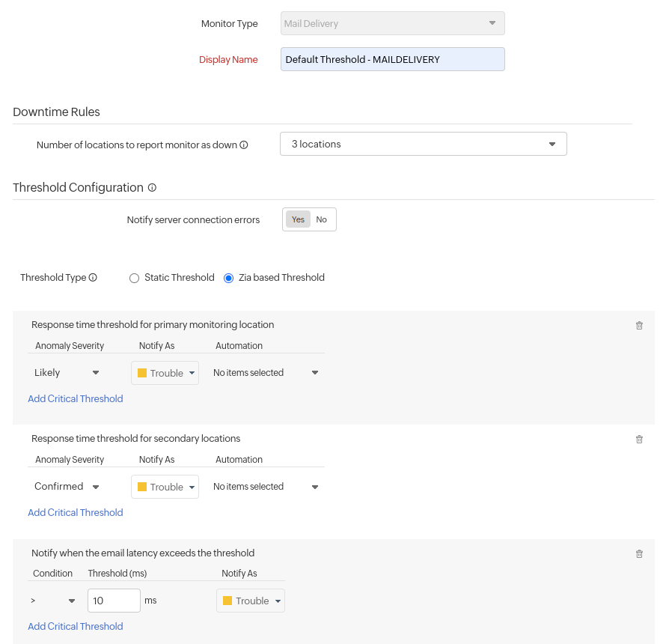Open primary location Automation dropdown

[x=266, y=373]
